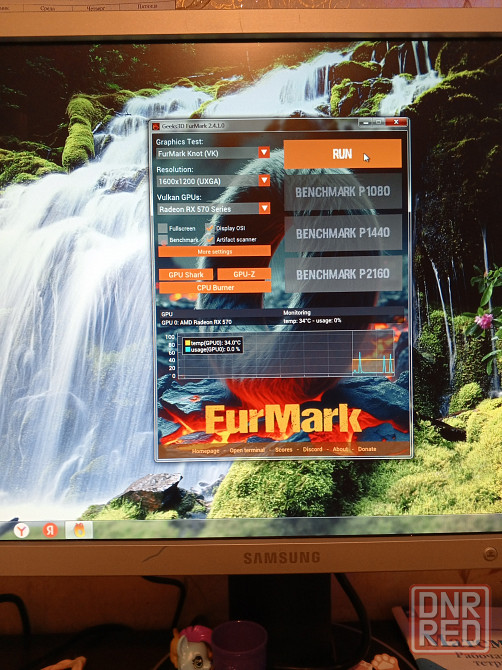Expand the Resolution dropdown arrow
Screen dimensions: 502x670
point(264,181)
